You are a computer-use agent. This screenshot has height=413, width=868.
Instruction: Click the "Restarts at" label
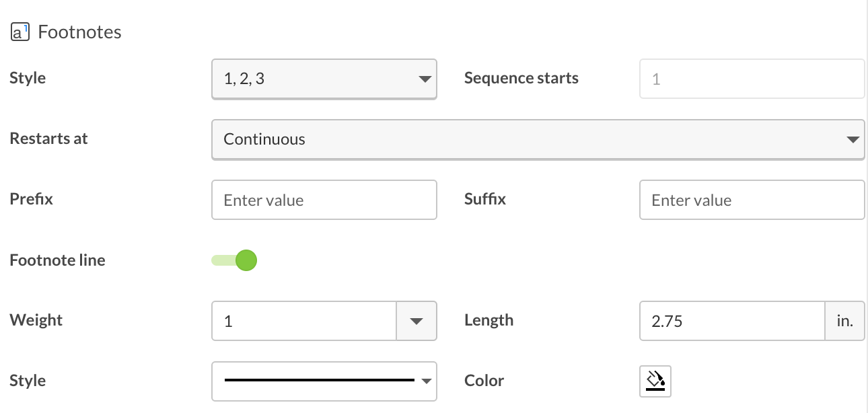point(48,139)
